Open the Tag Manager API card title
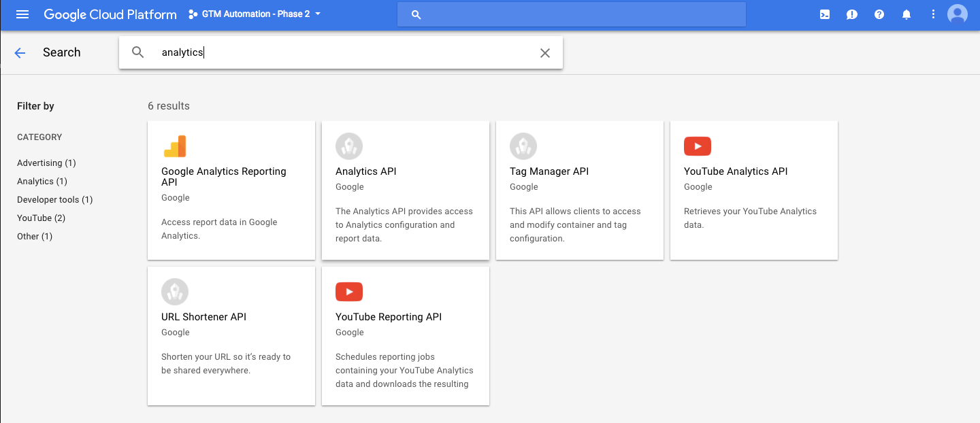The height and width of the screenshot is (423, 980). (x=549, y=171)
